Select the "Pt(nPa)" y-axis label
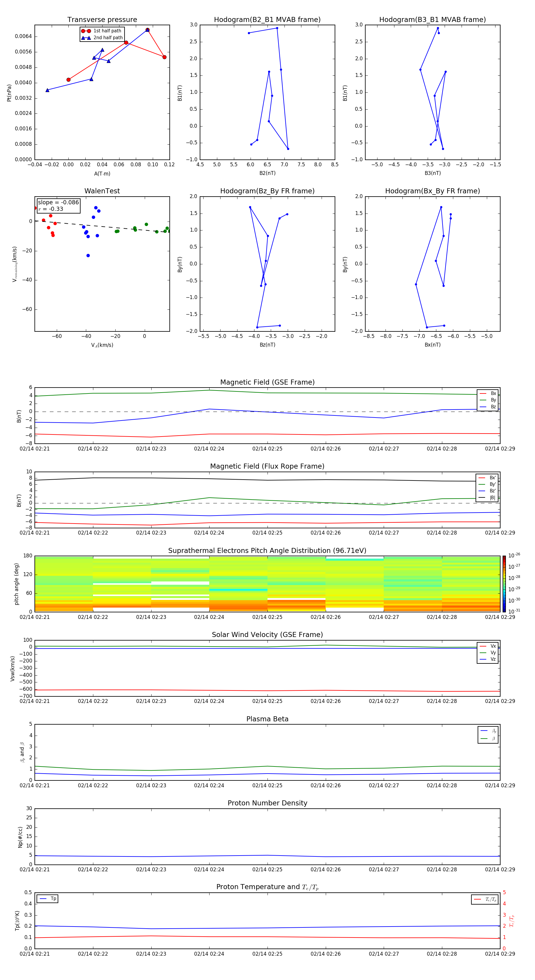Screen dimensions: 535x980 (x=9, y=93)
